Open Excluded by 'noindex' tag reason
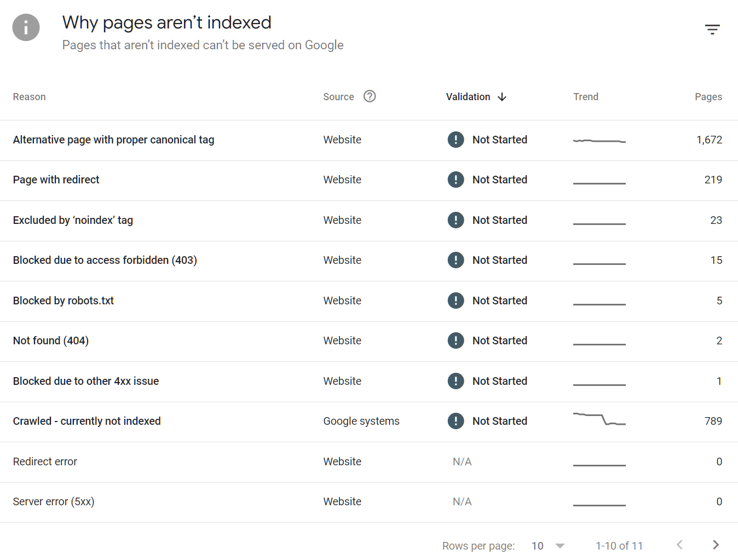The image size is (738, 560). pos(73,220)
